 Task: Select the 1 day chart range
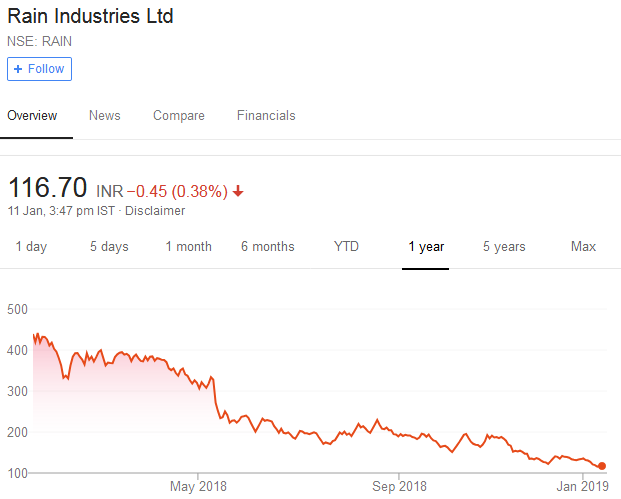(x=31, y=247)
